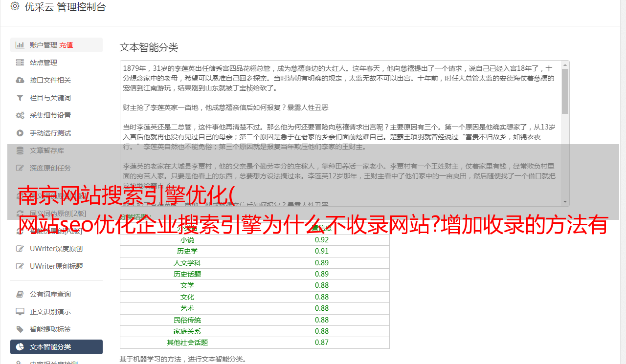Viewport: 626px width, 364px height.
Task: Select the 文学 category cell
Action: 187,285
